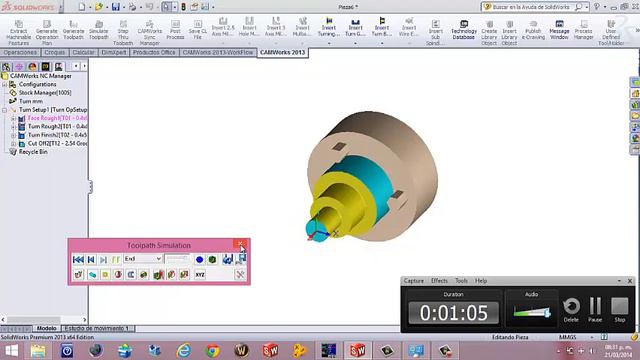Click Publish e-Drawing
The width and height of the screenshot is (640, 360).
(x=533, y=30)
